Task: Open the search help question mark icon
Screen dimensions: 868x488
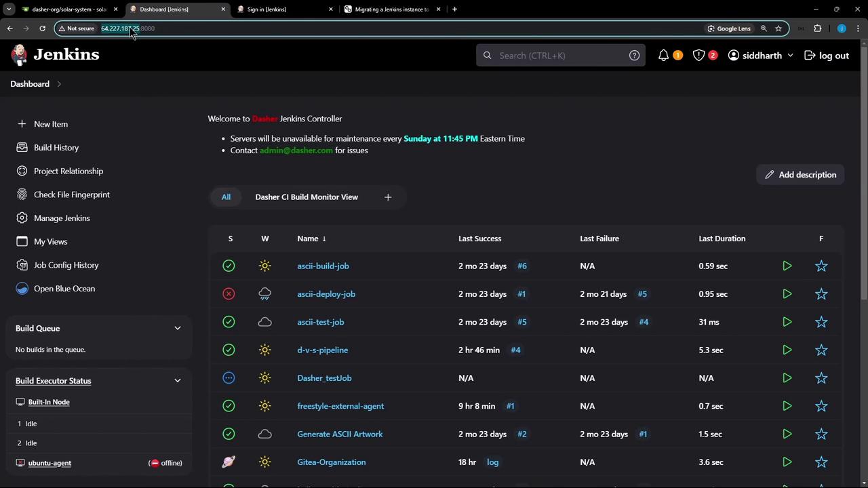Action: pyautogui.click(x=634, y=56)
